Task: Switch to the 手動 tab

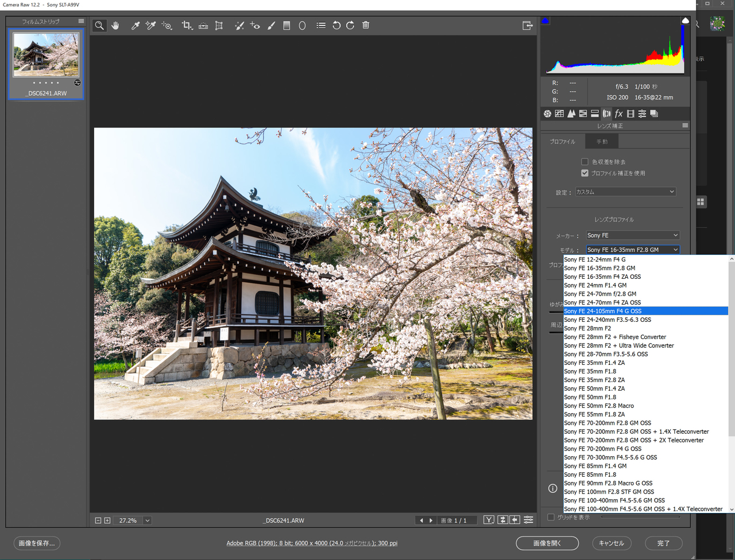Action: pos(602,141)
